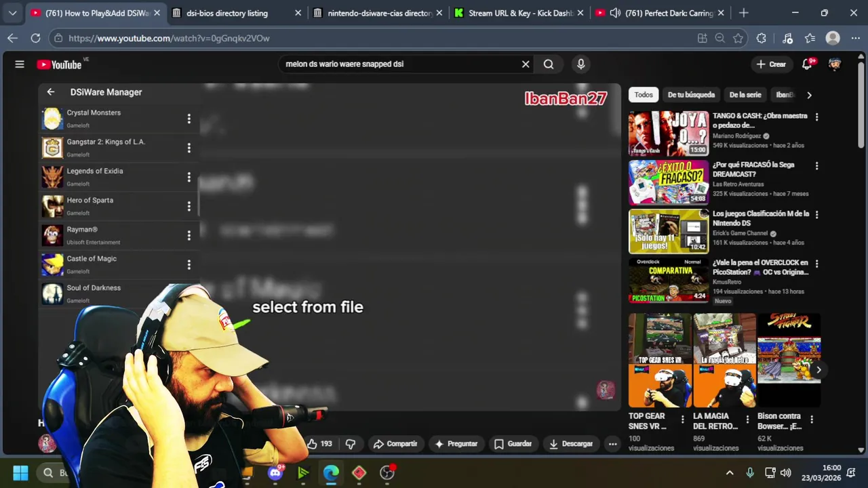Open the green arrow app in taskbar

point(303,472)
